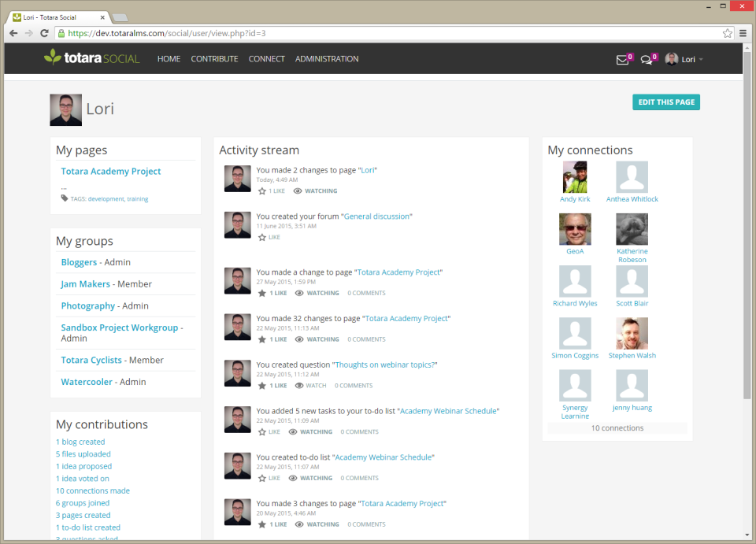The image size is (756, 544).
Task: Open the Watercooler group
Action: [x=87, y=382]
